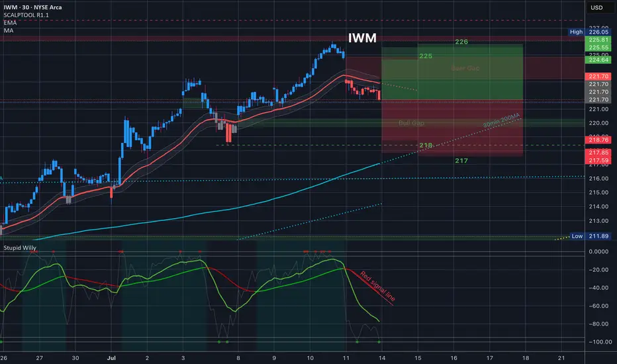Select the SCALPTOOL R1.1 indicator legend

coord(26,15)
